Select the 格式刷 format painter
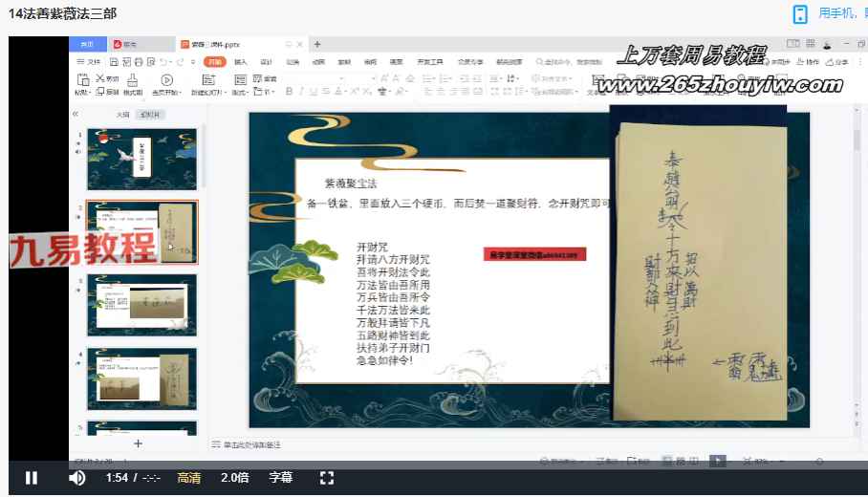The image size is (868, 497). tap(133, 84)
